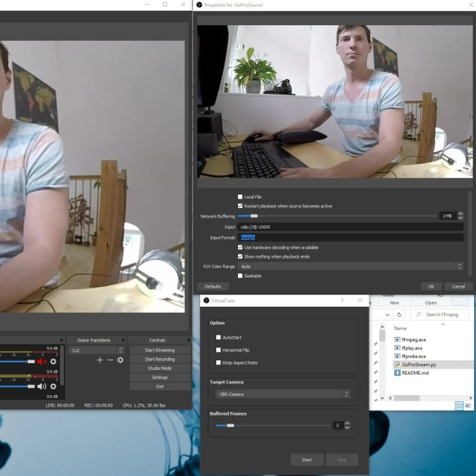This screenshot has width=476, height=476.
Task: Open scene transition properties gear
Action: 120,360
